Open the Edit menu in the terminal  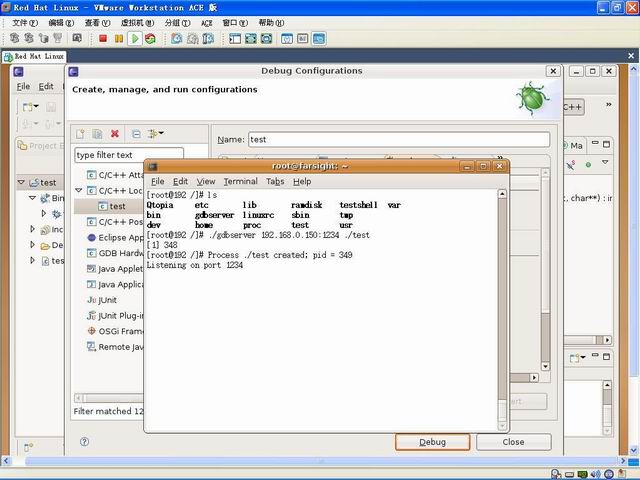(180, 181)
